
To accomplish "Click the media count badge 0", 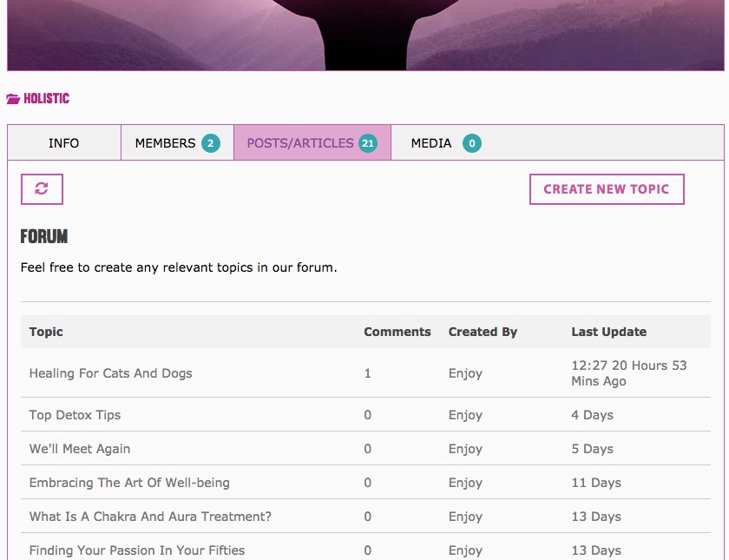I will click(472, 143).
